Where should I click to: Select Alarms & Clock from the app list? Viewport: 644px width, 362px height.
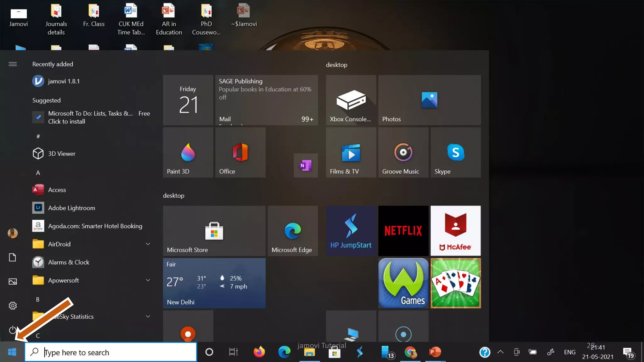(x=69, y=262)
